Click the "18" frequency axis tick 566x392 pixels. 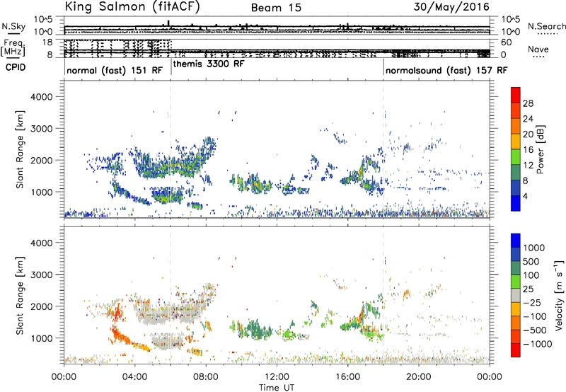[47, 42]
